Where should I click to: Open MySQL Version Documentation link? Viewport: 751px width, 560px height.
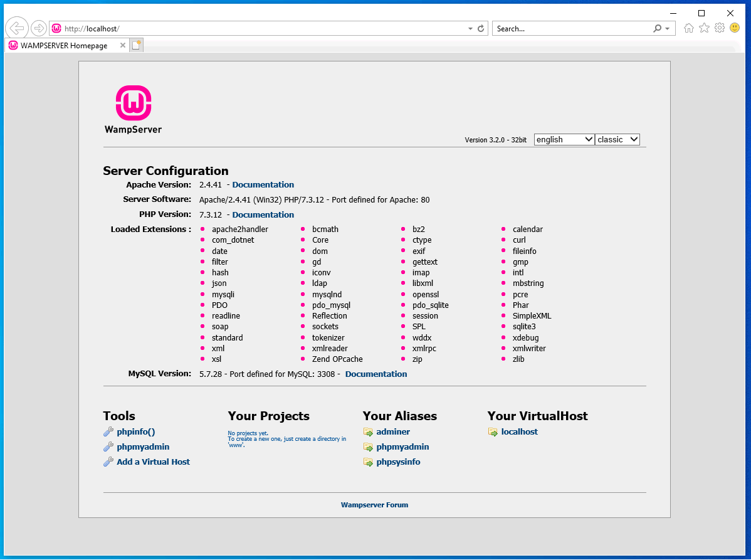376,374
